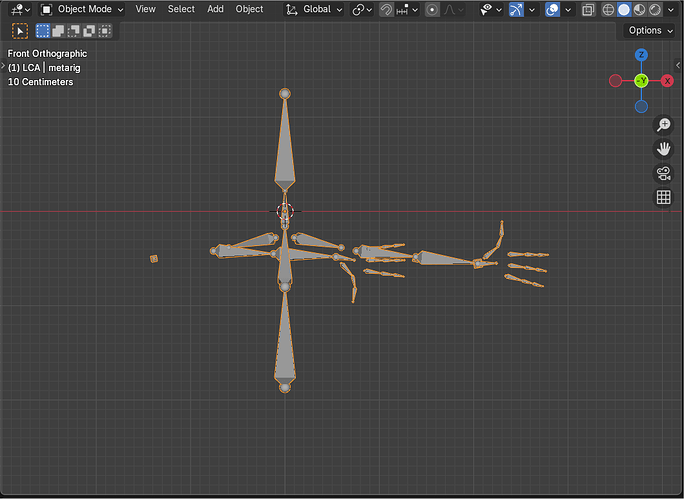Switch to rendered viewport shading
Viewport: 684px width, 499px height.
pyautogui.click(x=655, y=9)
